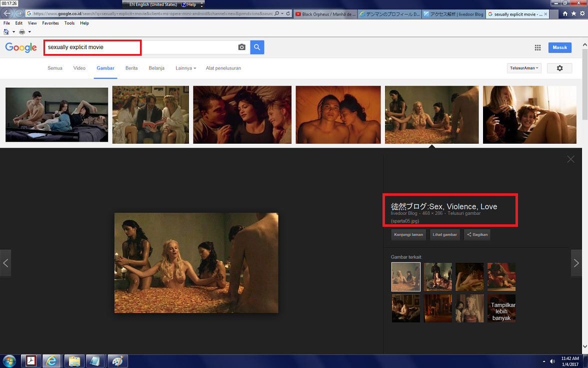This screenshot has height=368, width=588.
Task: Click language bar Help button
Action: coord(188,5)
